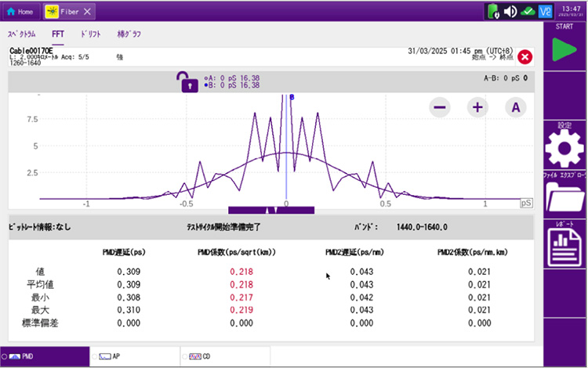The width and height of the screenshot is (588, 368).
Task: Toggle the cursor lock padlock icon
Action: click(x=189, y=81)
